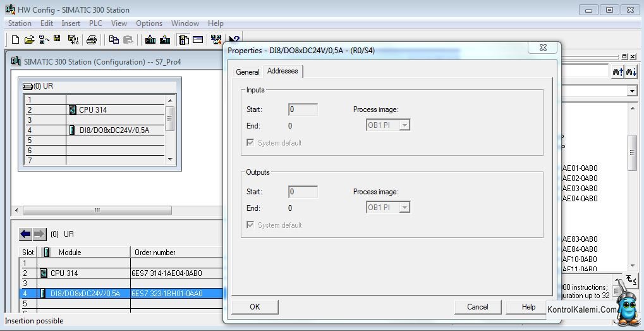
Task: Click the Order number column header
Action: click(x=176, y=253)
